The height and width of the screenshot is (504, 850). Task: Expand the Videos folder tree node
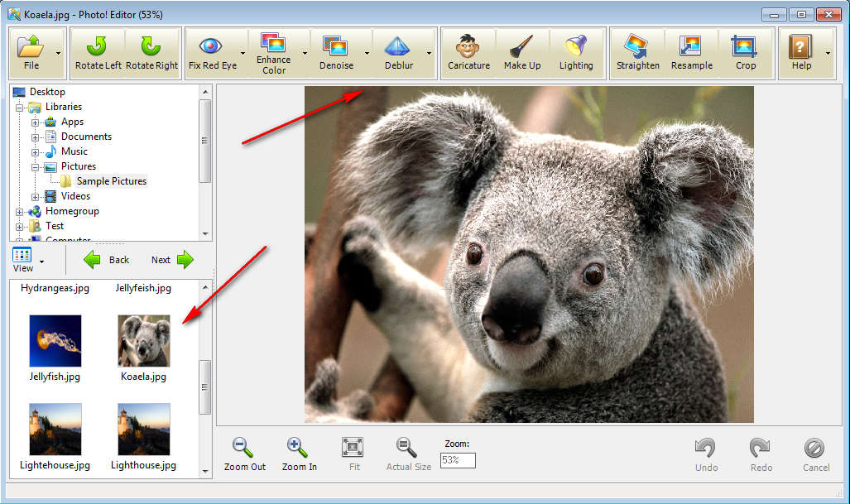36,196
